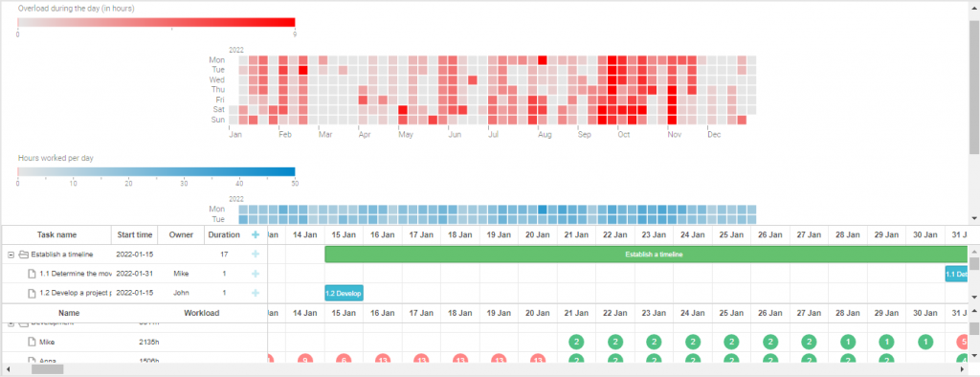Select the 1.2 Develop task bar

coord(344,293)
